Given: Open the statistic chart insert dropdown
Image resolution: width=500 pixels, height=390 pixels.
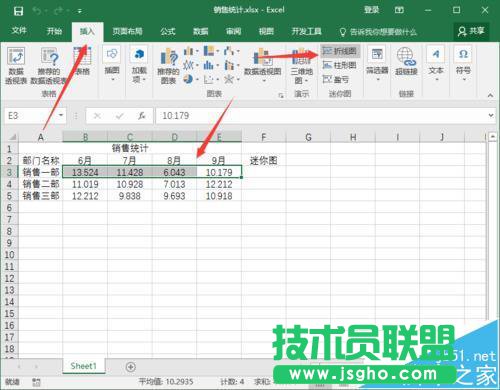Looking at the screenshot, I should [211, 65].
